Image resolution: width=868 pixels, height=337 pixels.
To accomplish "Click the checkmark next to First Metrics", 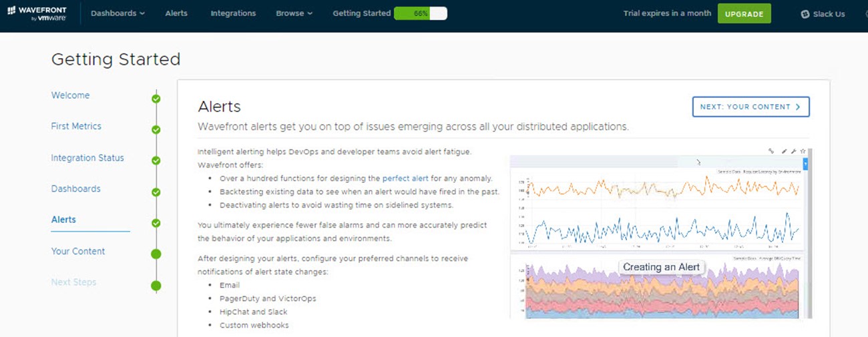I will (x=156, y=130).
